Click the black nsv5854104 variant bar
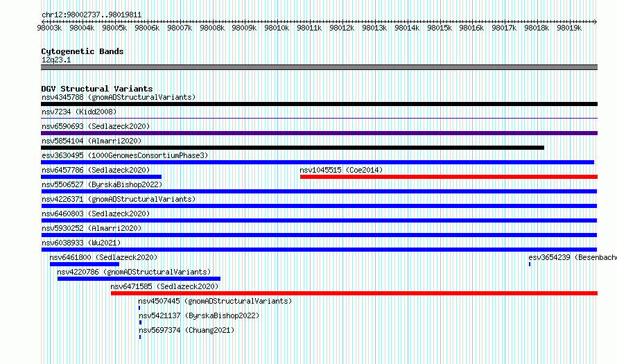The image size is (617, 364). tap(293, 148)
